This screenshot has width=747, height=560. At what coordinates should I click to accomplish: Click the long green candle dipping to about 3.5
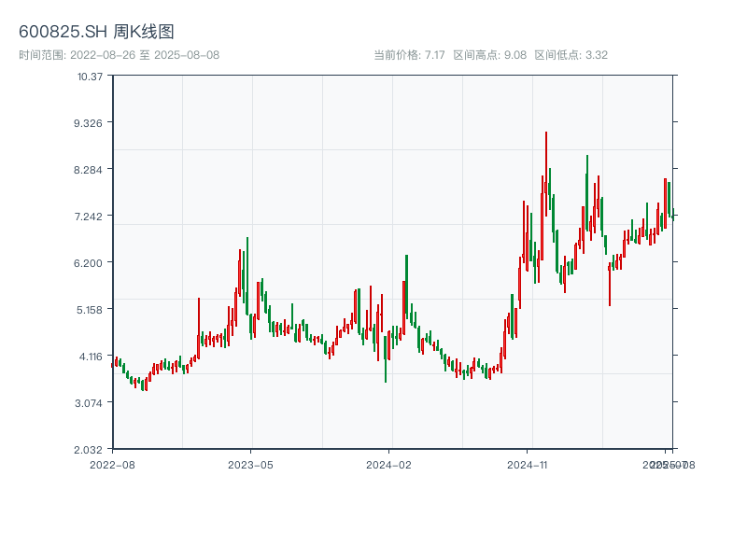(386, 359)
